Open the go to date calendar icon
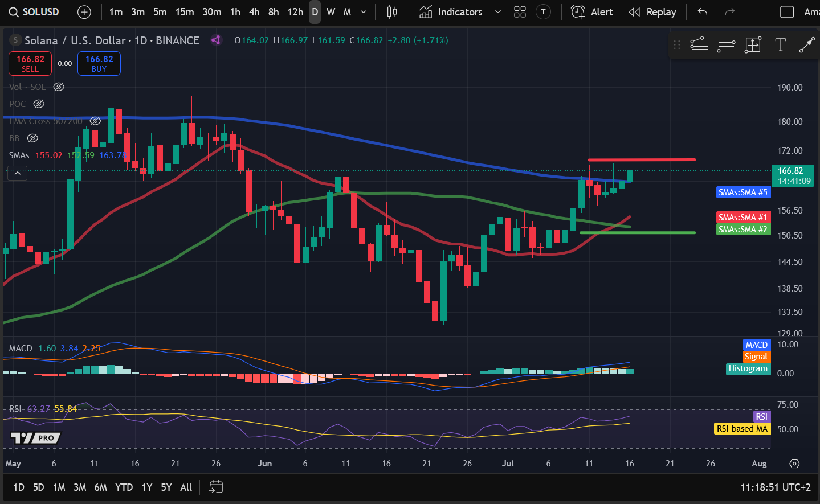The width and height of the screenshot is (820, 504). [x=216, y=487]
